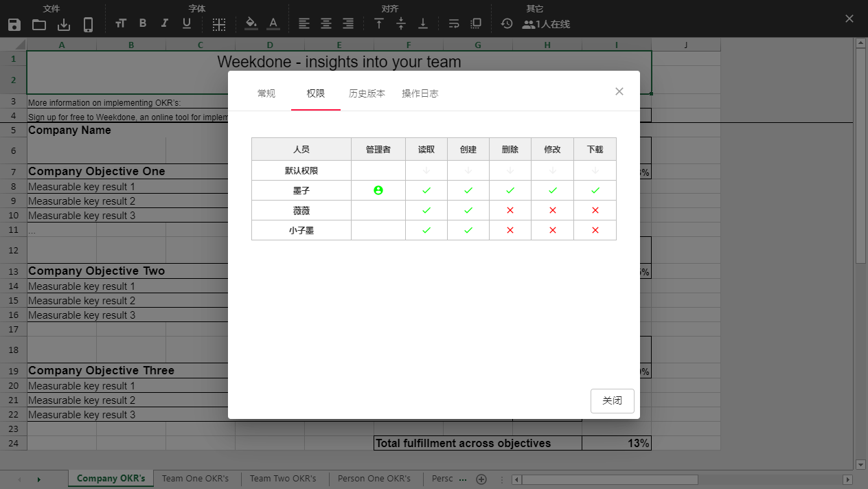Toggle download permission for 小子墨
The height and width of the screenshot is (489, 868).
pos(595,230)
